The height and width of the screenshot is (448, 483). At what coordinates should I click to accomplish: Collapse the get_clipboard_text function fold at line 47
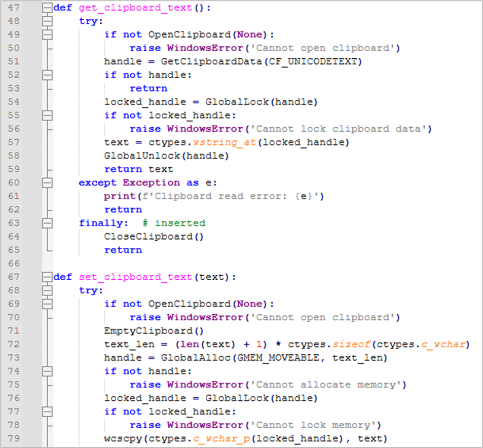[47, 8]
